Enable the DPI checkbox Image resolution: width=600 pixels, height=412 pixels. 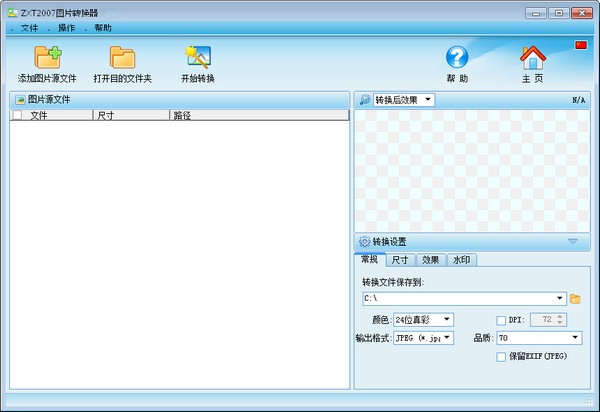[501, 320]
